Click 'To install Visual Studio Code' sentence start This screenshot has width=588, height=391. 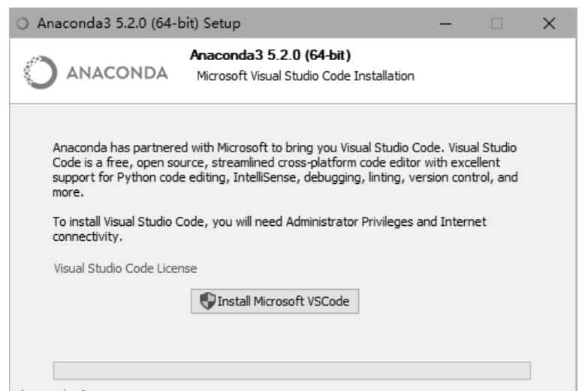pos(125,222)
